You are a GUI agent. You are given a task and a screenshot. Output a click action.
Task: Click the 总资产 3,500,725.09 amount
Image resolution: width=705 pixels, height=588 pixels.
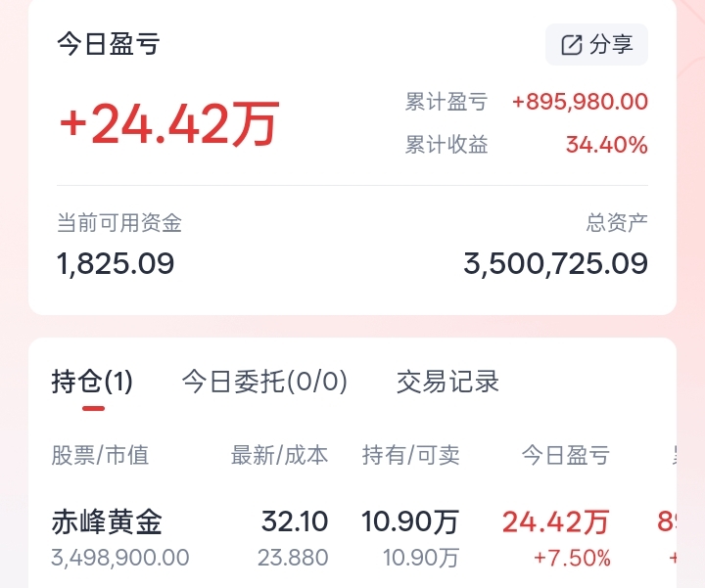(555, 263)
